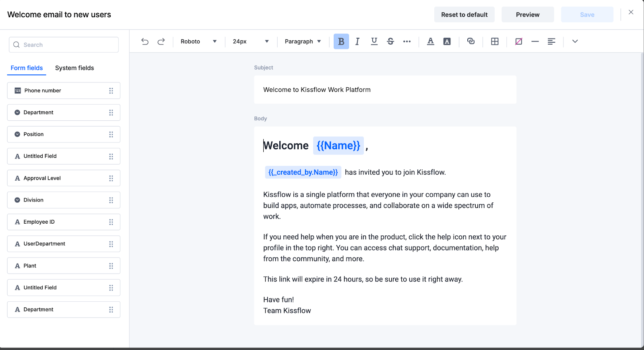Select the Division form field

[x=64, y=200]
